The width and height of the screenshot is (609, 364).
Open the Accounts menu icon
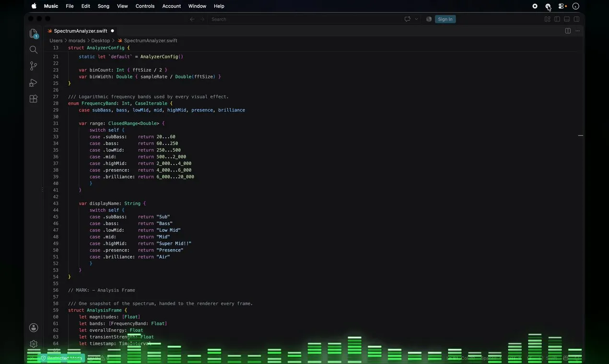(34, 328)
